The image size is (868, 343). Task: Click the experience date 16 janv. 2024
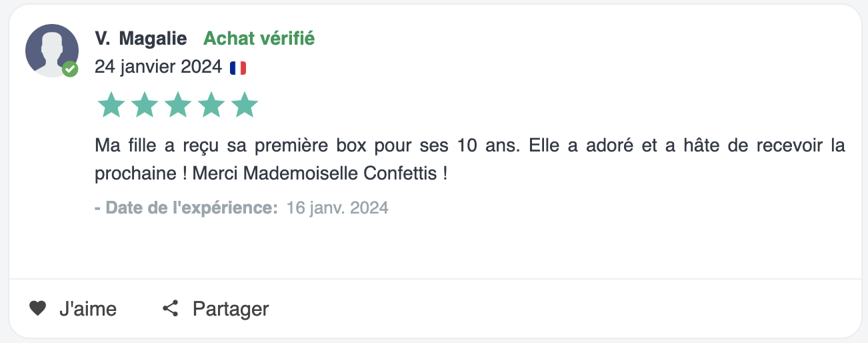point(337,208)
